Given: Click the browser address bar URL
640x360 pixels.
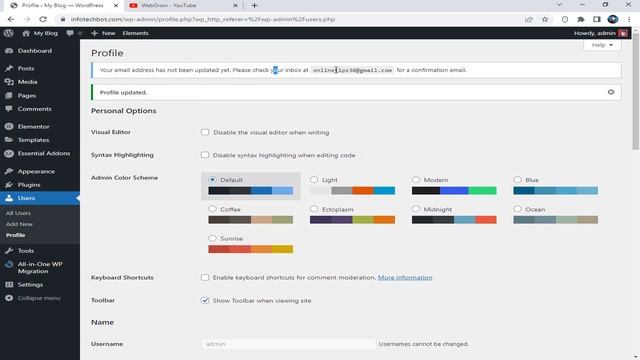Looking at the screenshot, I should [203, 19].
